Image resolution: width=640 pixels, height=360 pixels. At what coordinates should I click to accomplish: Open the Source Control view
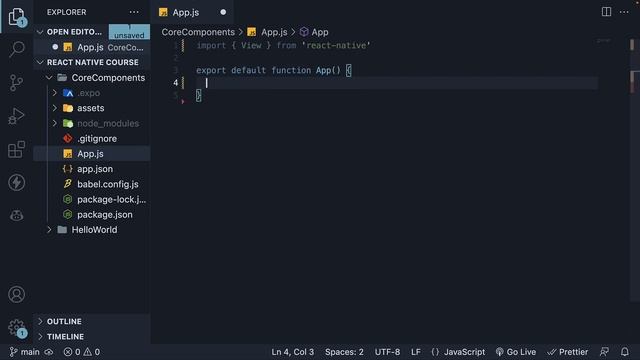[x=16, y=83]
